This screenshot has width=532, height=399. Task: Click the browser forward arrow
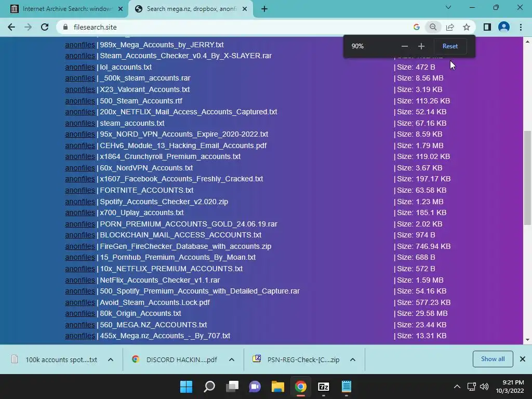(x=28, y=27)
